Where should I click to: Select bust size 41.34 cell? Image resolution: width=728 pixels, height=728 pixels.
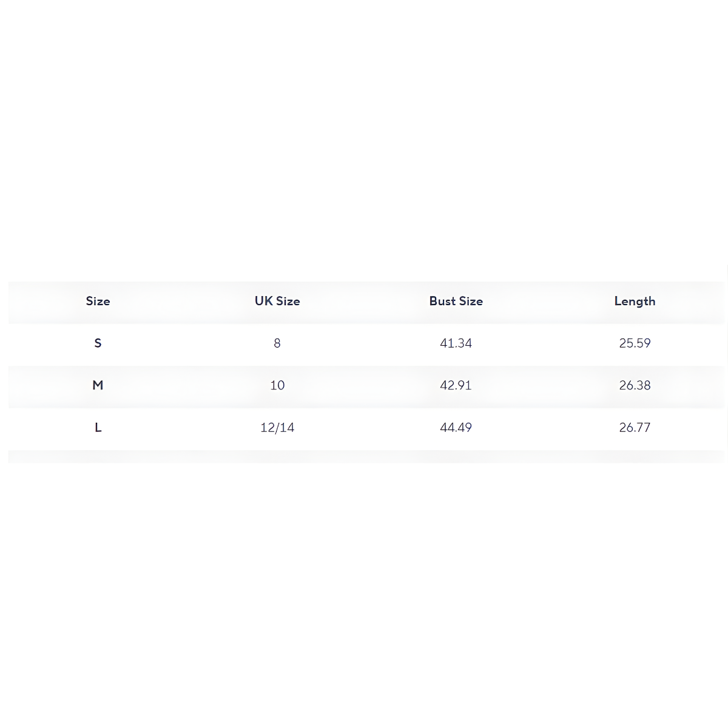pyautogui.click(x=456, y=343)
